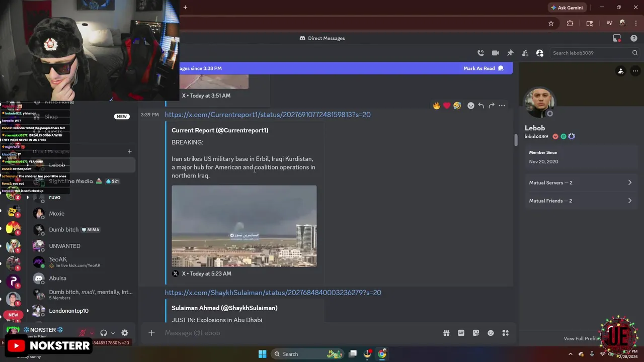Open Londonontop10 direct message
This screenshot has width=644, height=362.
pos(82,311)
